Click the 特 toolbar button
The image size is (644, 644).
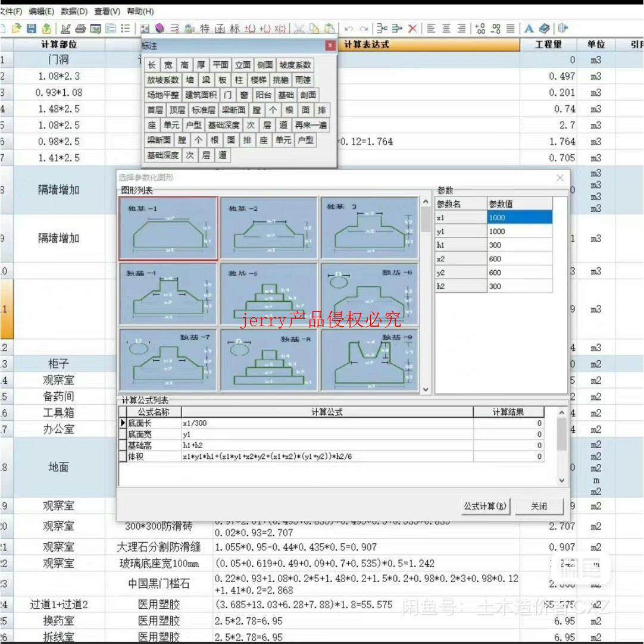click(x=205, y=29)
